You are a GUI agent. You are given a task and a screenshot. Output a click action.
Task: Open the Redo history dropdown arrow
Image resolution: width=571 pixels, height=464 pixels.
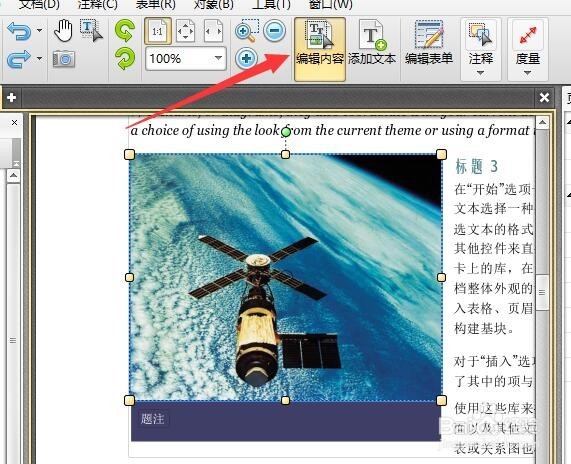(x=39, y=58)
